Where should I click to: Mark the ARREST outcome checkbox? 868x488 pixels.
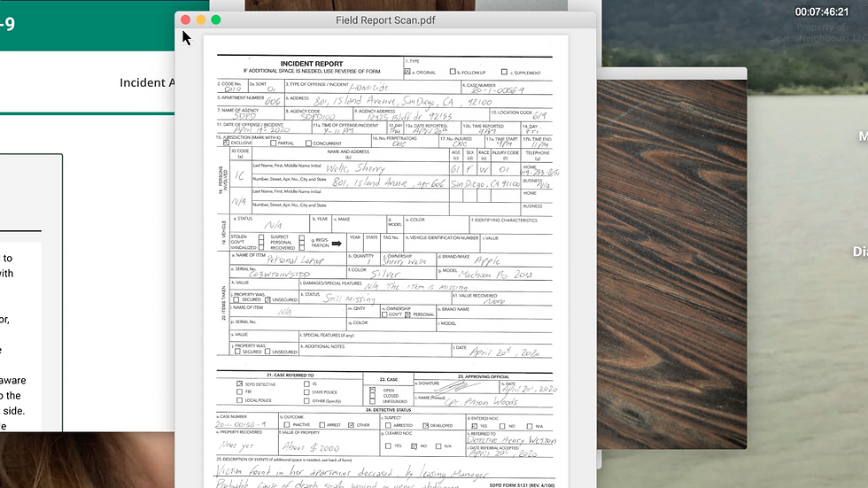322,425
